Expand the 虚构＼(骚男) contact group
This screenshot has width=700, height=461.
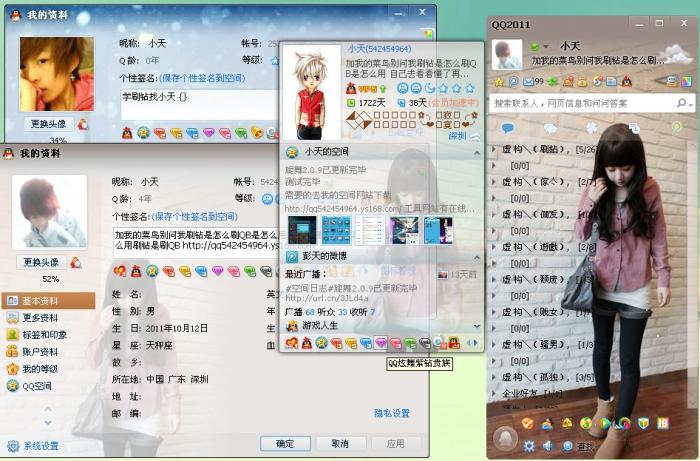[x=543, y=345]
